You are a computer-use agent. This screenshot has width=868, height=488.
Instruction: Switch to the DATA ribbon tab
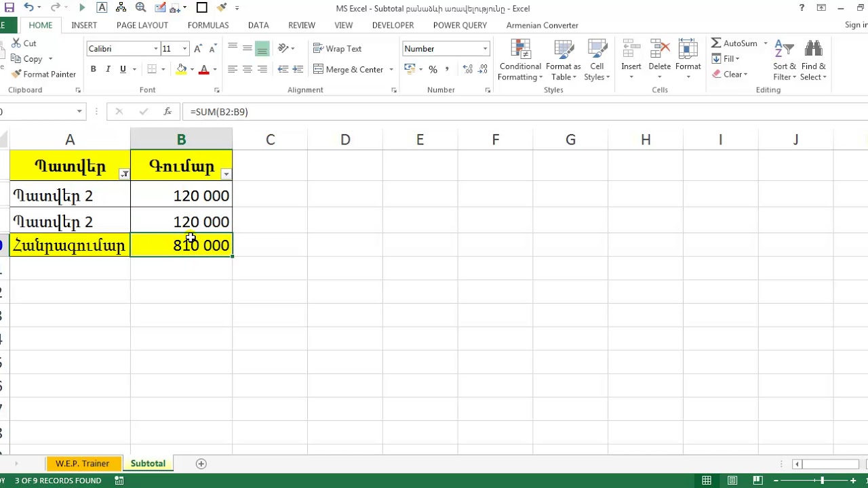tap(258, 25)
